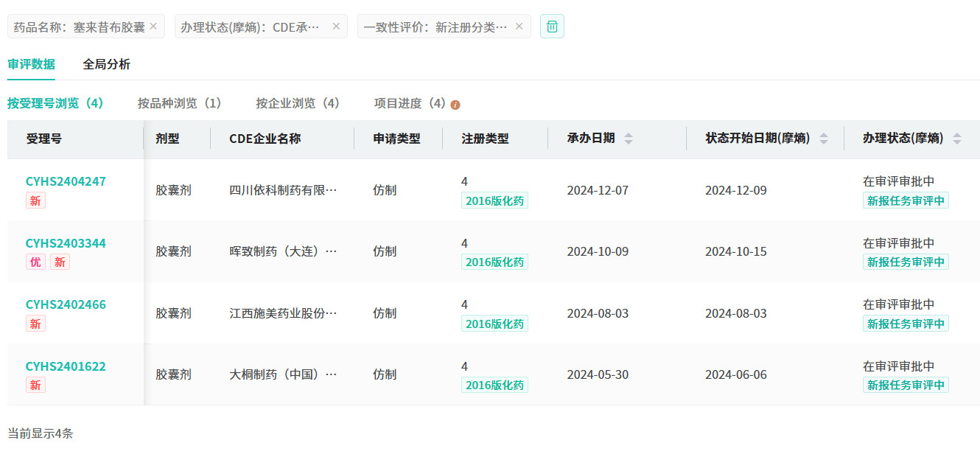Click date 2024-10-09 in 承办日期 column
This screenshot has width=980, height=457.
coord(598,251)
